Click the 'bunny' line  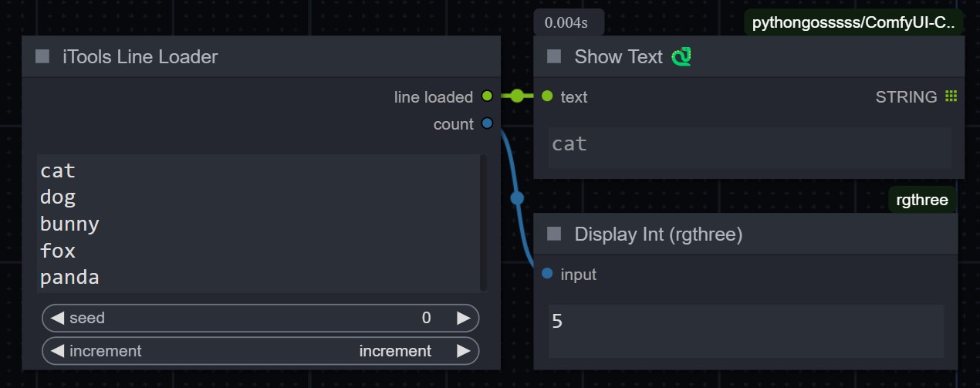pyautogui.click(x=69, y=224)
